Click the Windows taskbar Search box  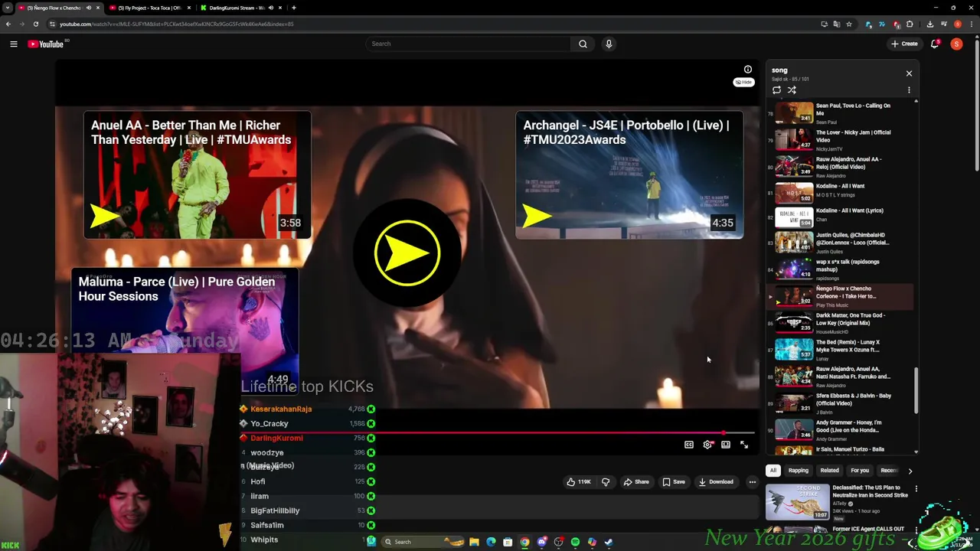point(423,542)
